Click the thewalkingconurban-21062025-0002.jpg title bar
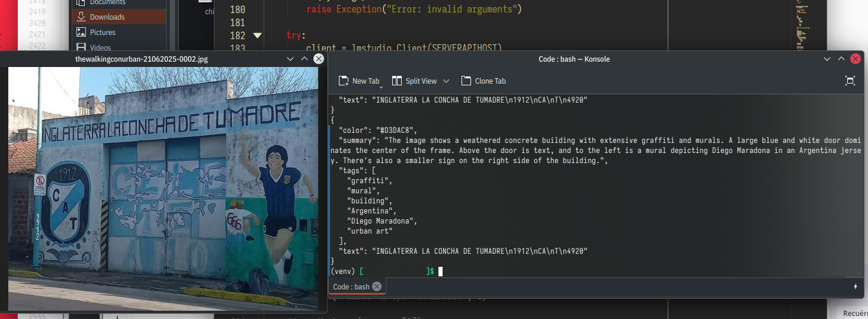Image resolution: width=868 pixels, height=319 pixels. coord(142,59)
